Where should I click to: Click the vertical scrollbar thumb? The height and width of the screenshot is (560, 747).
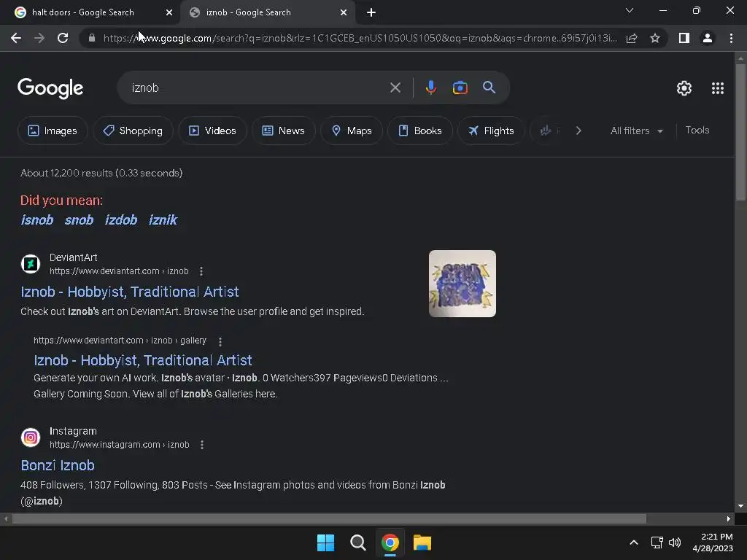(x=740, y=133)
